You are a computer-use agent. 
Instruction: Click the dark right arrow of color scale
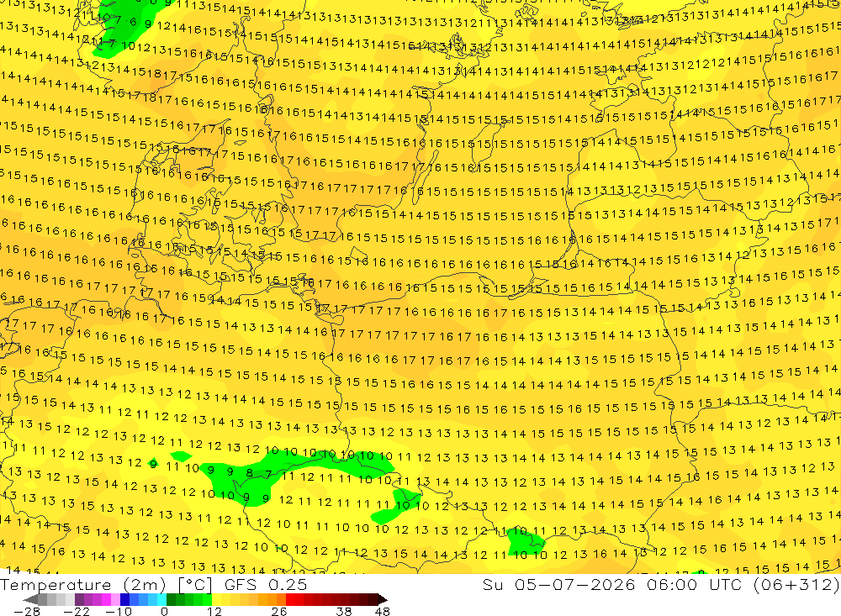pos(383,599)
